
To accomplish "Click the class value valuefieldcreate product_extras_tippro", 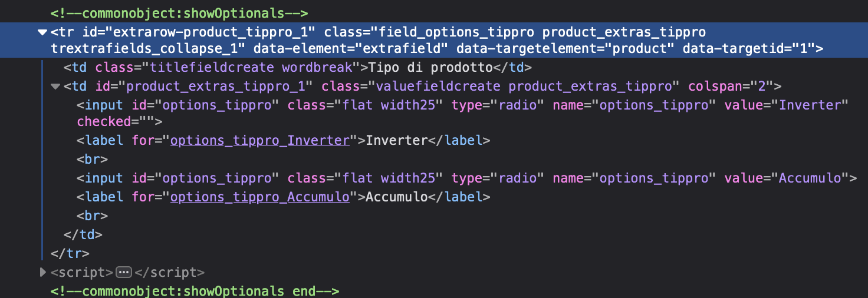I will click(x=525, y=87).
